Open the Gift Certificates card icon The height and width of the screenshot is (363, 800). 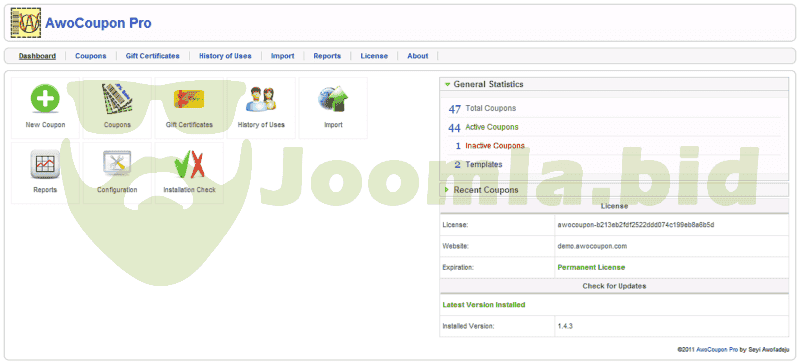pos(189,99)
